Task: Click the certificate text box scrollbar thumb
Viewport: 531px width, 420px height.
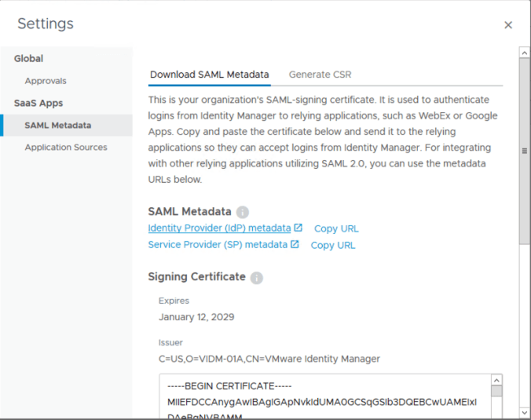Action: 496,392
